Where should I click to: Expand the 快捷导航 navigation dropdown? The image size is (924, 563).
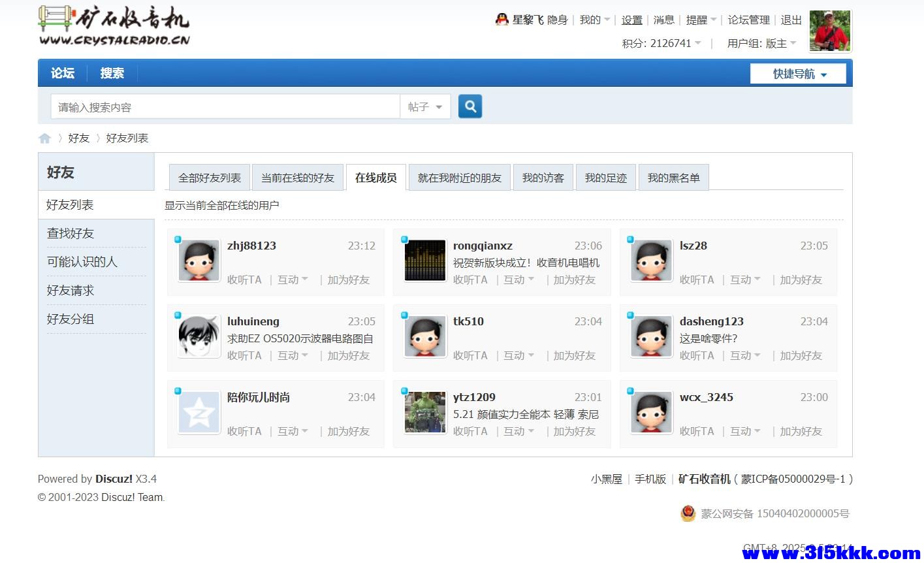point(797,73)
